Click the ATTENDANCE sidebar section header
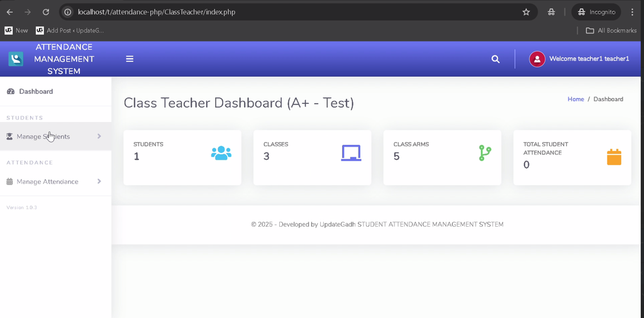The height and width of the screenshot is (318, 644). [30, 162]
